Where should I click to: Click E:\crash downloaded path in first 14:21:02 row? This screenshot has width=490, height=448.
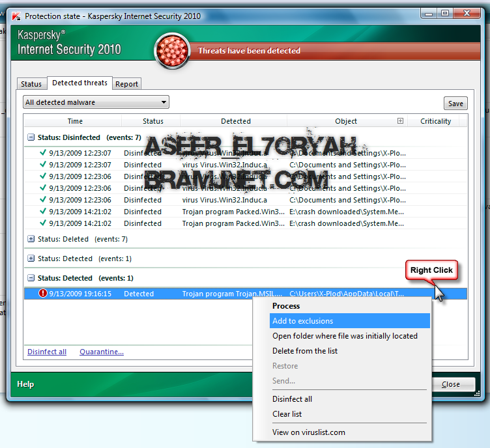[x=347, y=212]
